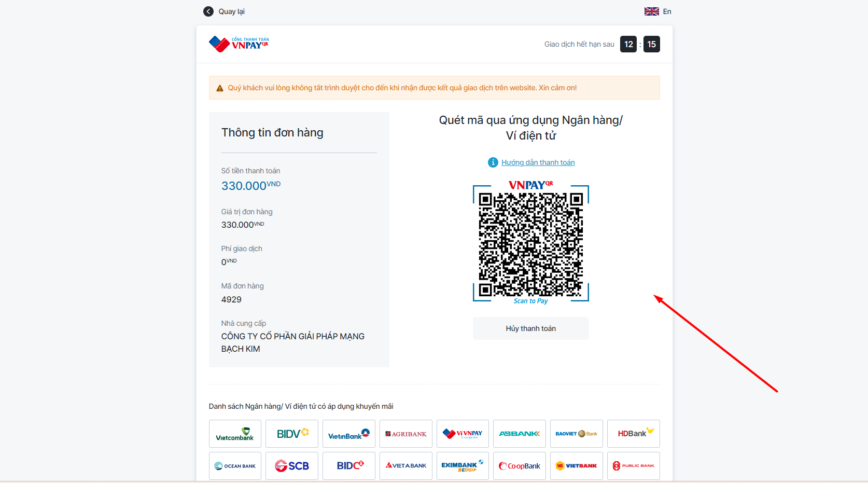
Task: Pick Eximbank logo tile
Action: (463, 466)
